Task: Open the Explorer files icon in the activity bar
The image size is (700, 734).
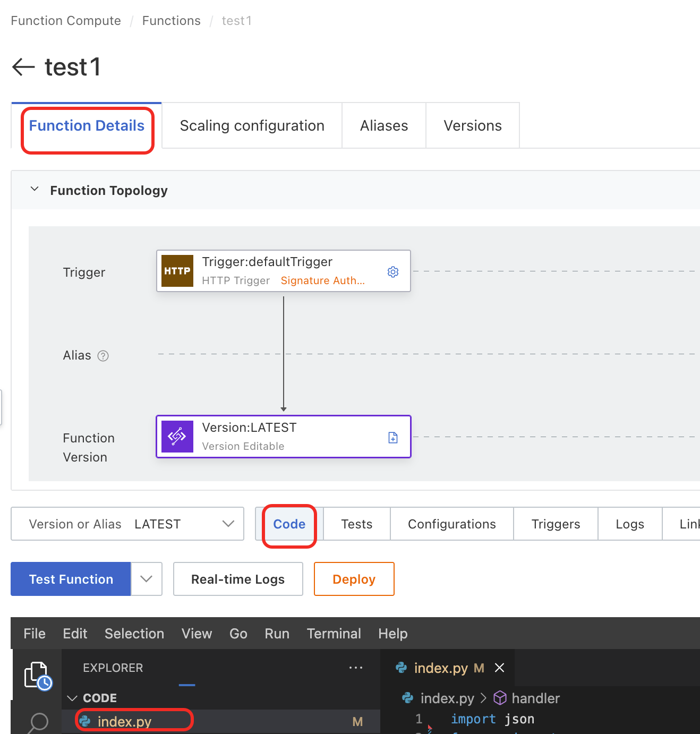Action: (38, 676)
